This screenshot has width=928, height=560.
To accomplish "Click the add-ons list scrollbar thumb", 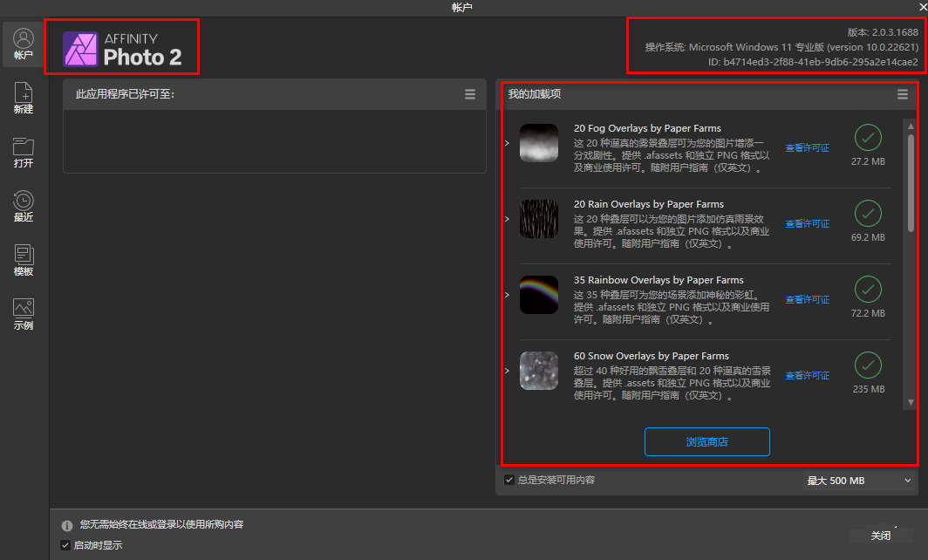I will (x=911, y=183).
